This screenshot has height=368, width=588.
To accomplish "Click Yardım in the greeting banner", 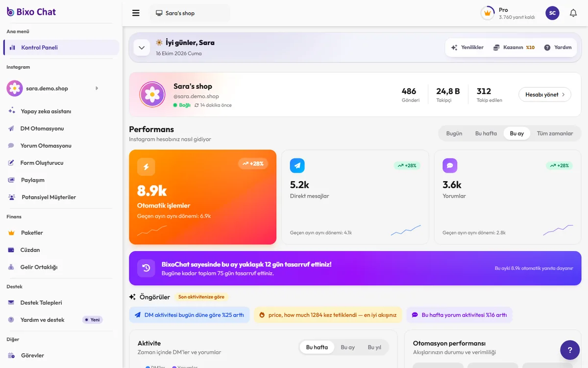I will [x=558, y=48].
